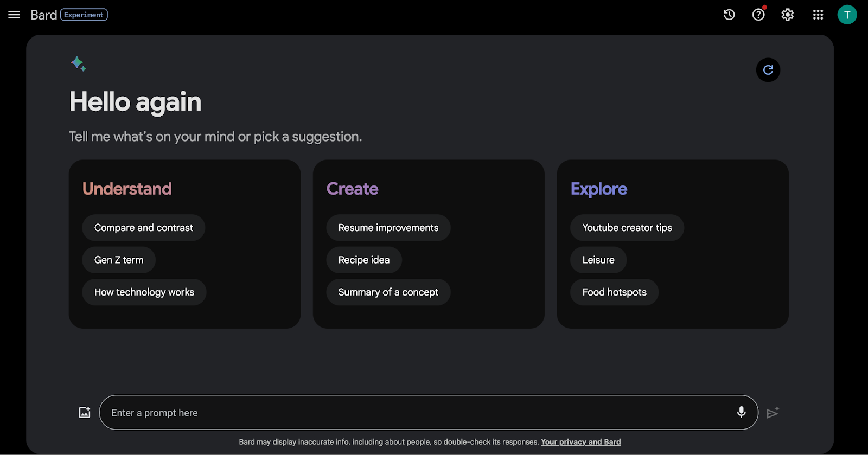Refresh the suggestions with reload icon
This screenshot has width=868, height=455.
(x=768, y=70)
